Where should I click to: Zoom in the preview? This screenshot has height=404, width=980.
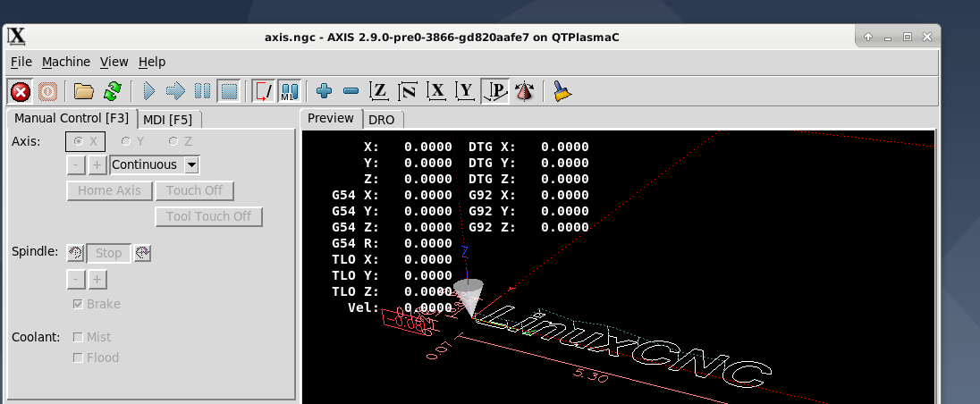(x=324, y=92)
